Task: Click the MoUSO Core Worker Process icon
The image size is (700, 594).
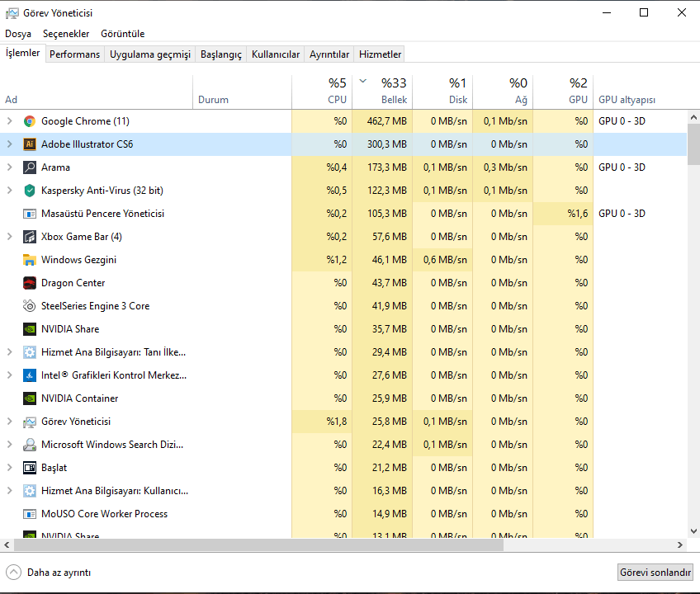Action: [x=30, y=514]
